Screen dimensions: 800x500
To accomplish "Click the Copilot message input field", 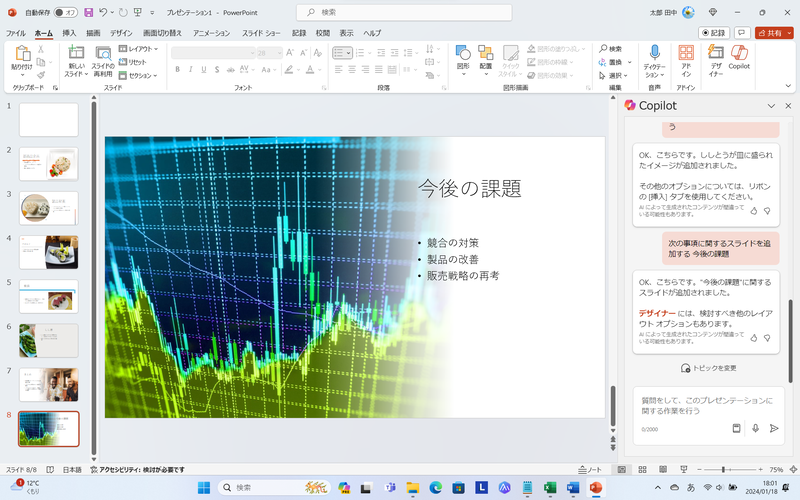I will (x=708, y=406).
